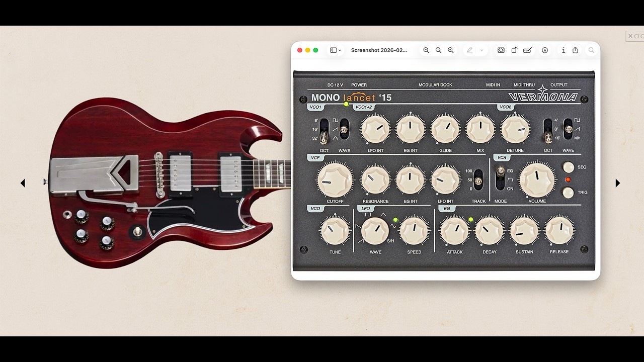644x362 pixels.
Task: Expand the highlight pen options arrow
Action: click(x=481, y=50)
